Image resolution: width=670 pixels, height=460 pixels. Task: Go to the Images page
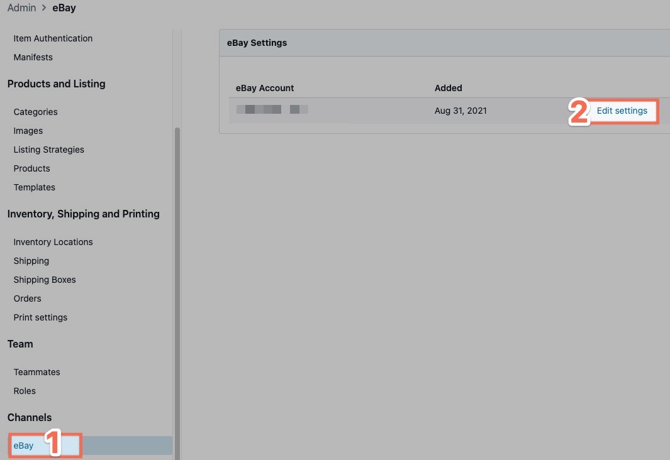[28, 131]
